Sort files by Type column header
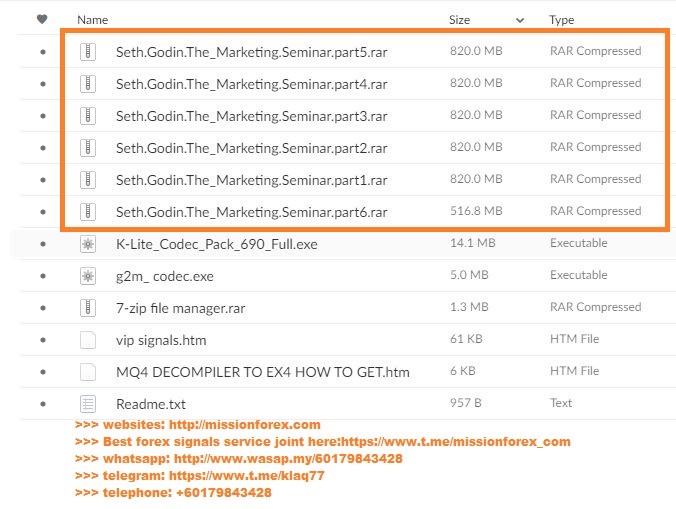676x509 pixels. 561,20
